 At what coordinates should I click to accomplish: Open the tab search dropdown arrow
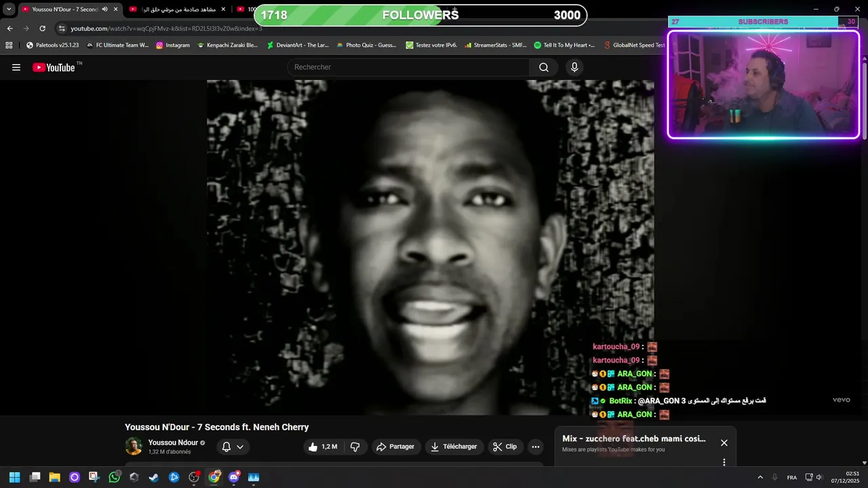[x=9, y=9]
